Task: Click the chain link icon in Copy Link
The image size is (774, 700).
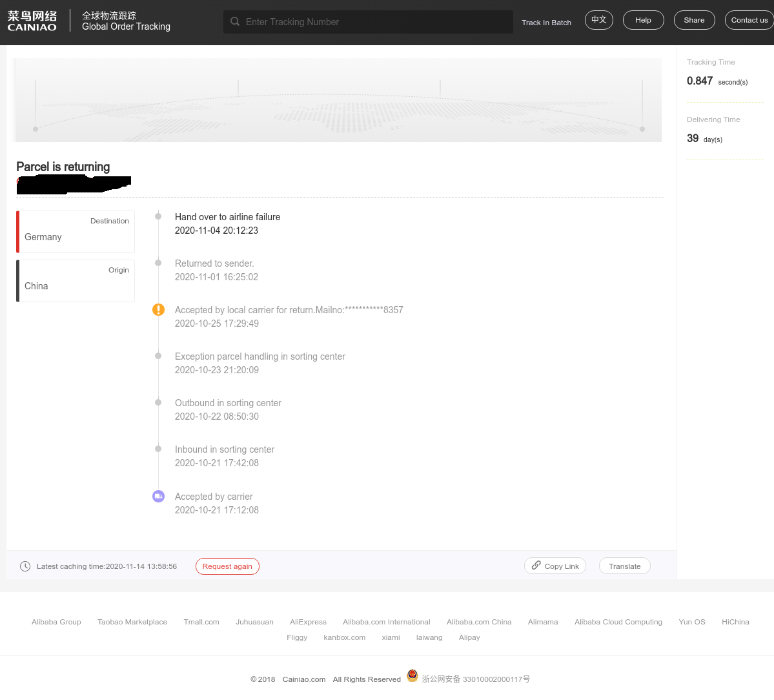Action: (x=536, y=566)
